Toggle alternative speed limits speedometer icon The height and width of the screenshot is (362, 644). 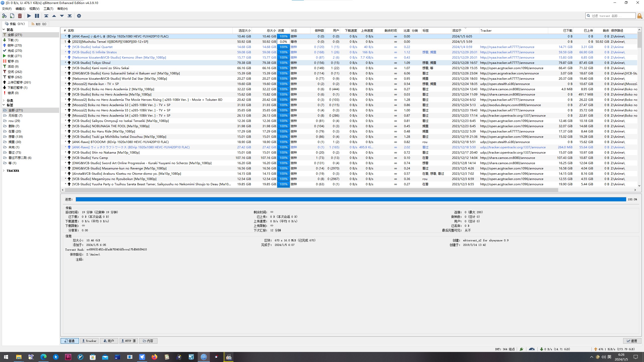(x=532, y=349)
